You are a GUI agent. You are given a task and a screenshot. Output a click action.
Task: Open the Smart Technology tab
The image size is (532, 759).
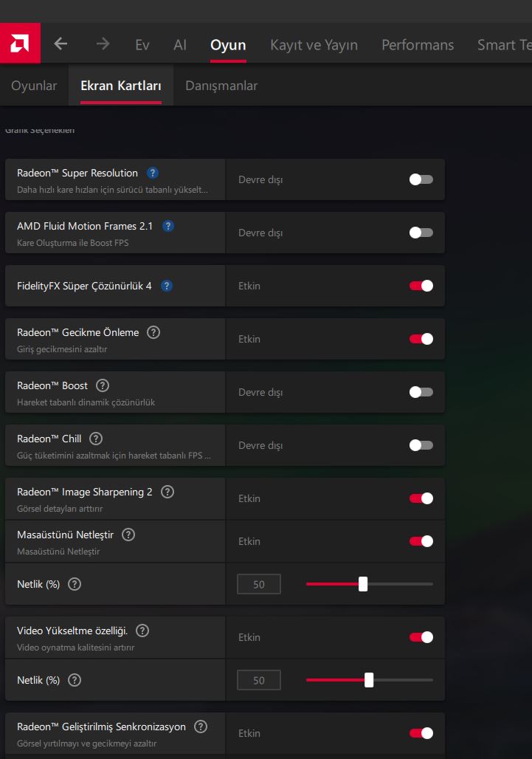pos(505,45)
